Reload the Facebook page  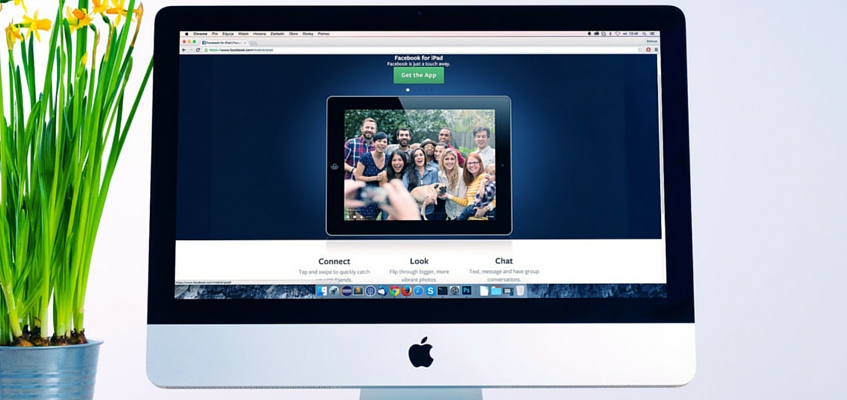pyautogui.click(x=198, y=50)
